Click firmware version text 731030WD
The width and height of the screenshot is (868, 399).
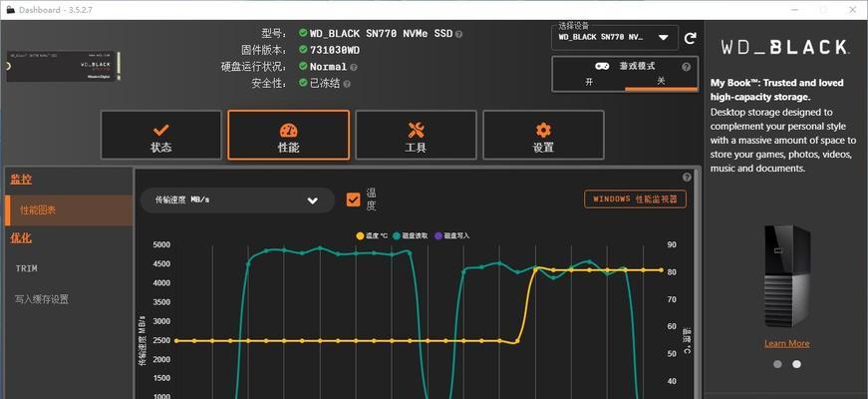pyautogui.click(x=335, y=51)
